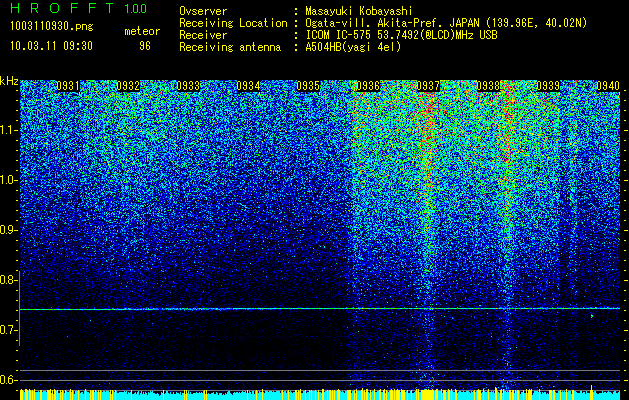Click the Receiving antenna label
The width and height of the screenshot is (629, 400).
coord(230,47)
